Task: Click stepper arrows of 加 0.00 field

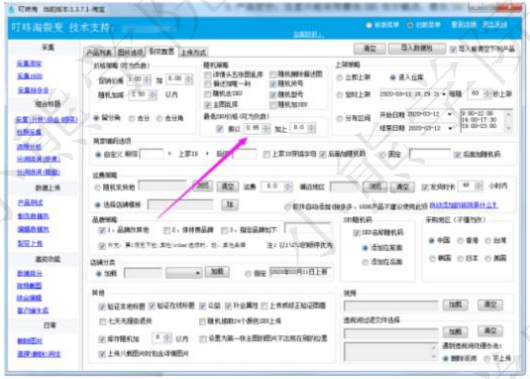Action: coord(189,79)
